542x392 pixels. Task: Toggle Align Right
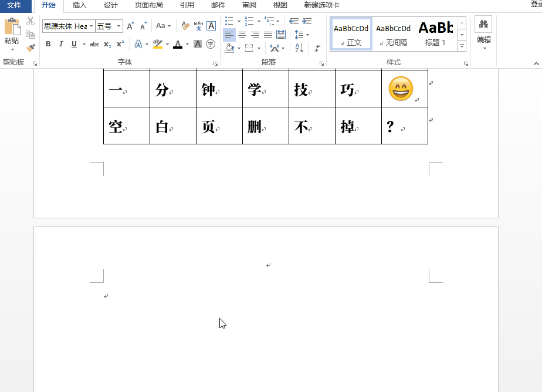pos(255,35)
